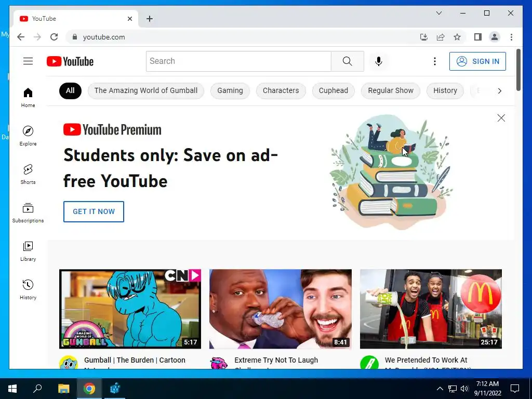
Task: Click the SIGN IN button
Action: 477,61
